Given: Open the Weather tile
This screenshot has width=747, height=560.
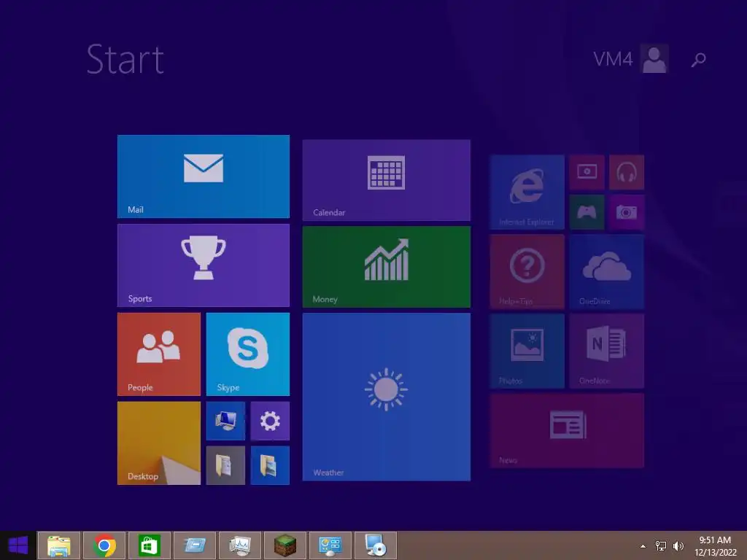Looking at the screenshot, I should point(387,397).
